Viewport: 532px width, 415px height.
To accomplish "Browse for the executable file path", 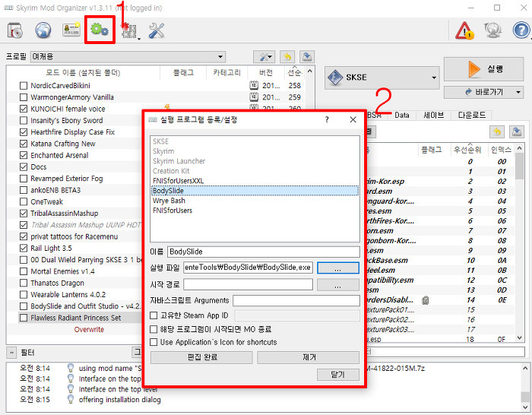I will 338,268.
